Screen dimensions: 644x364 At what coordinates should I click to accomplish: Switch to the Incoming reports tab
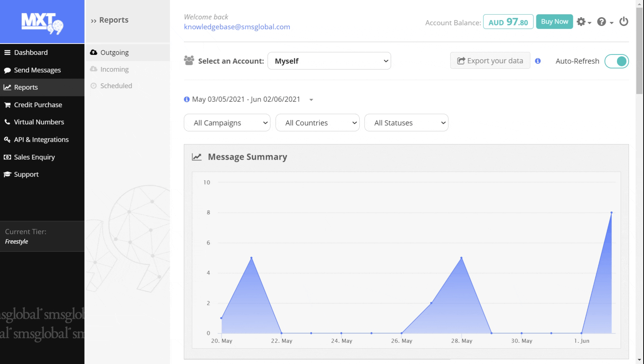click(x=114, y=69)
